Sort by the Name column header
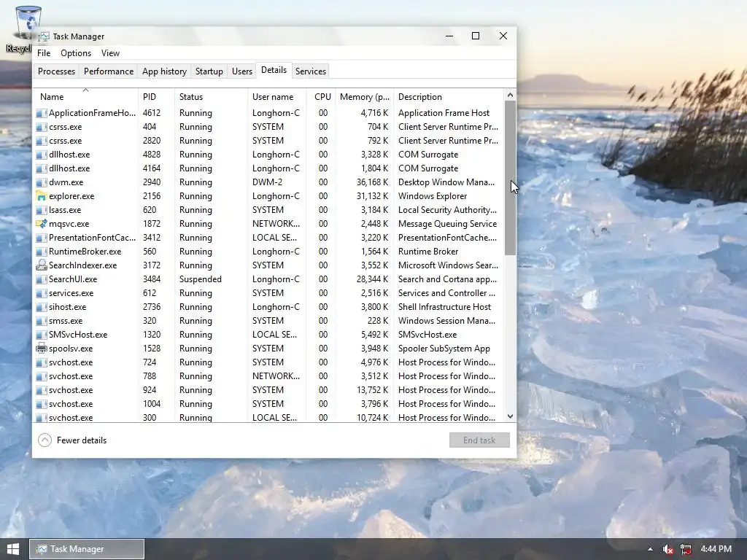Screen dimensions: 747x560 (x=86, y=97)
